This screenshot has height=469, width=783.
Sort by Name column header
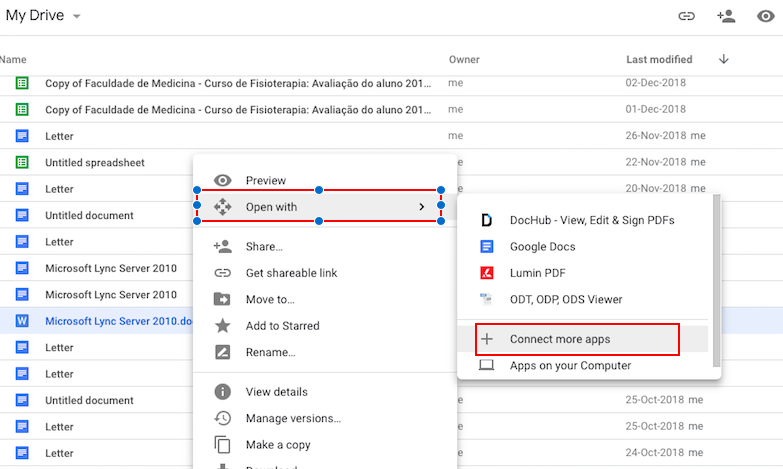pyautogui.click(x=13, y=59)
